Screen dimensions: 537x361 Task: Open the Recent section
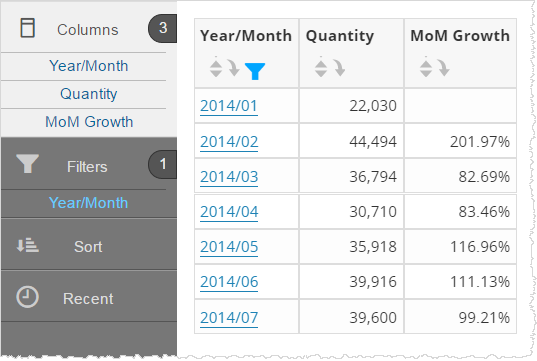pos(88,299)
